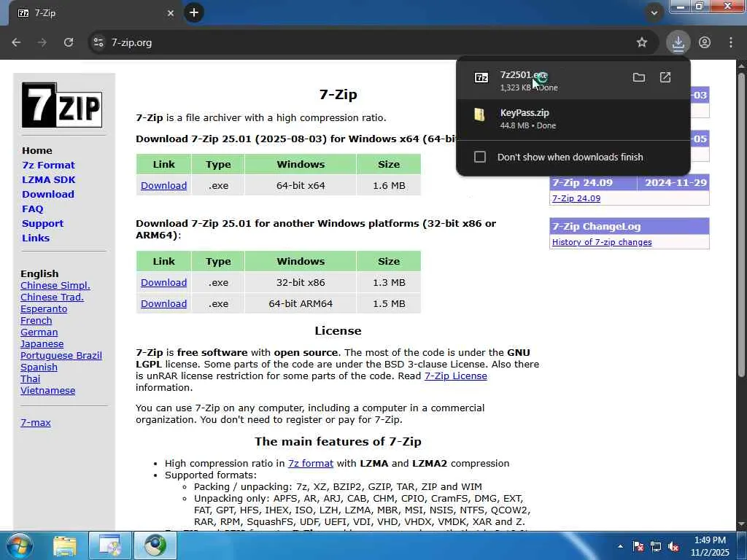Open Windows Explorer from the taskbar

[64, 545]
